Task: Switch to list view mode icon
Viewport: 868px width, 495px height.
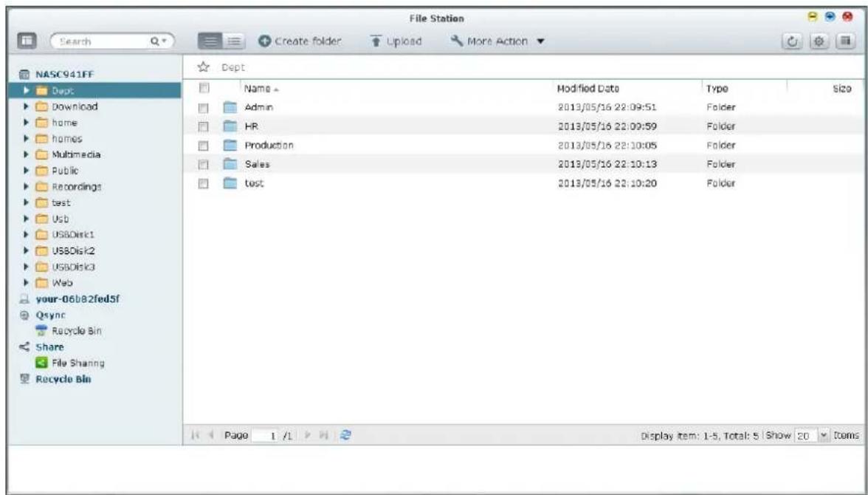Action: coord(210,41)
